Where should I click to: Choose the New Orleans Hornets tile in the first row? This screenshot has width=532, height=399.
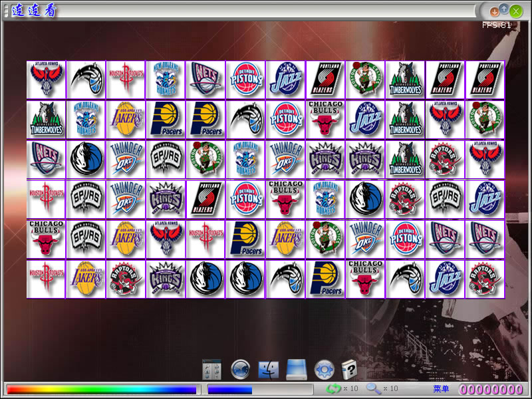click(166, 80)
